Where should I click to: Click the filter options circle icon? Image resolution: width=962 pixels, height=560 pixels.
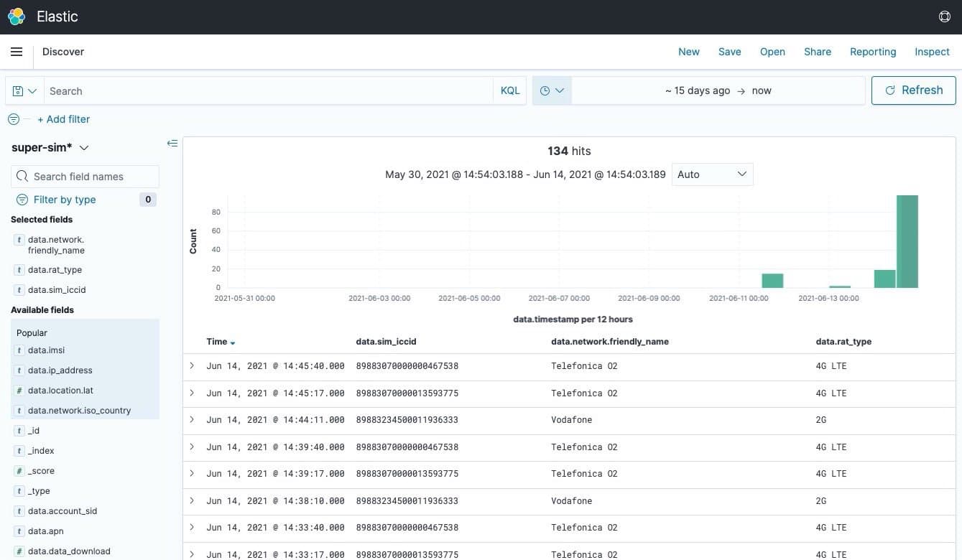click(13, 119)
